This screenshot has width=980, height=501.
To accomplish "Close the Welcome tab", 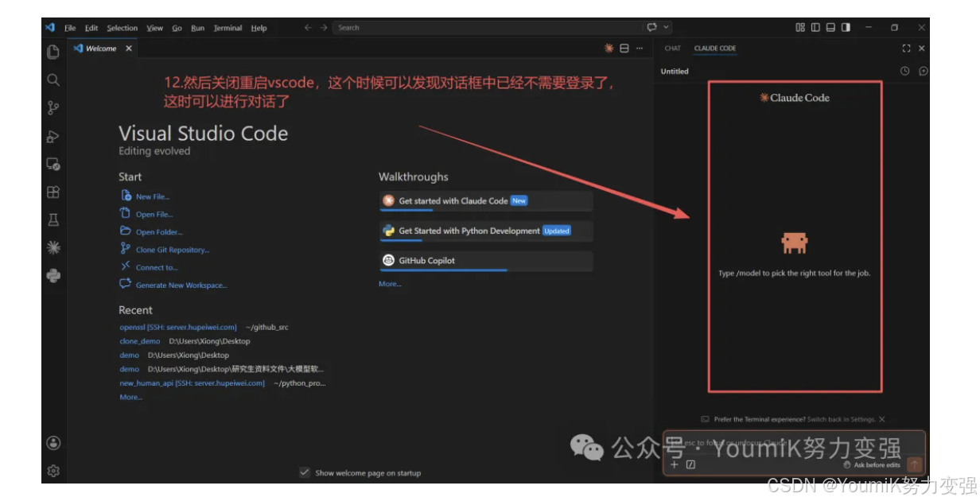I will tap(128, 49).
